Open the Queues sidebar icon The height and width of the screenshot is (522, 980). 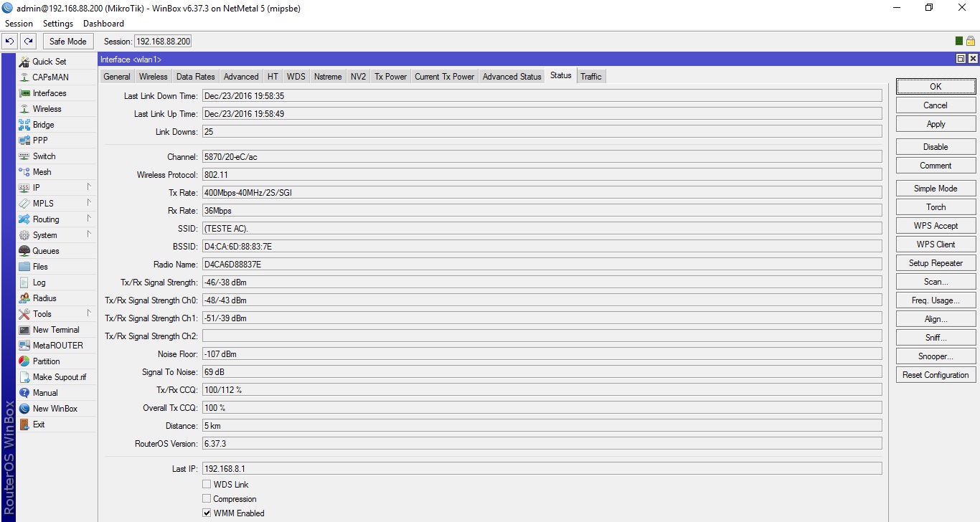pyautogui.click(x=24, y=251)
